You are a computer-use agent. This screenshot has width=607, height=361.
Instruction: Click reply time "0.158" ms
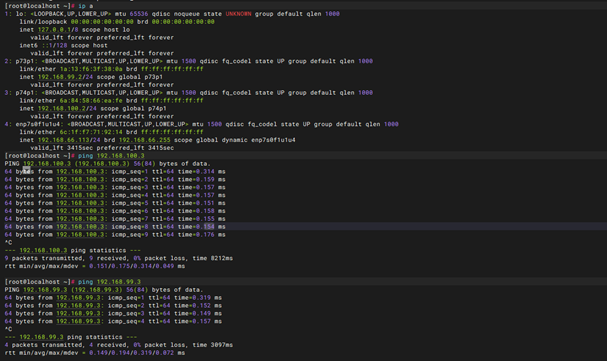coord(205,211)
